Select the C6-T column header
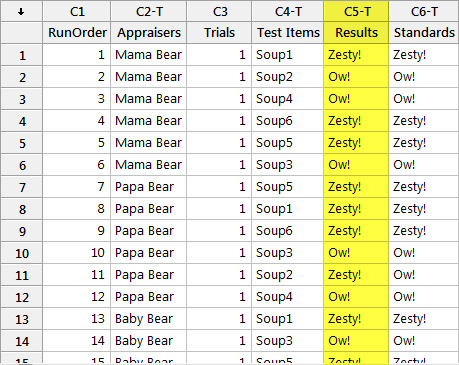Image resolution: width=459 pixels, height=365 pixels. 424,11
